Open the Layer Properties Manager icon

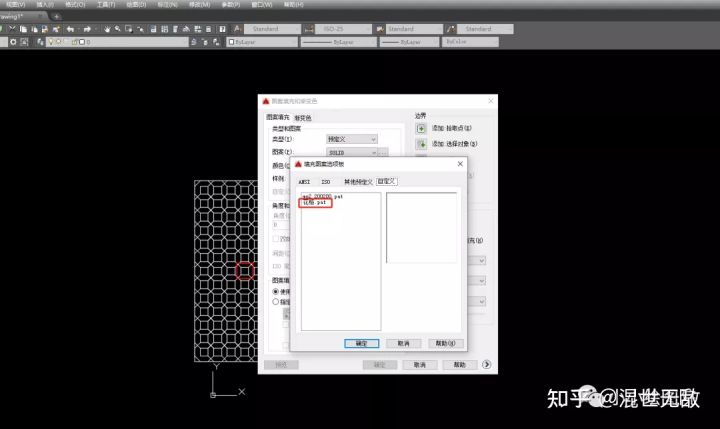[x=40, y=42]
